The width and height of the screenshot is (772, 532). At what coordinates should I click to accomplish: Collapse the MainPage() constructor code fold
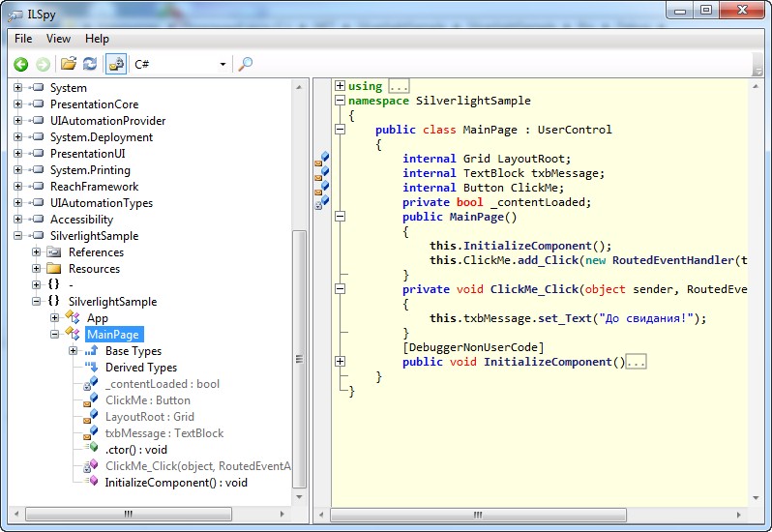[340, 216]
